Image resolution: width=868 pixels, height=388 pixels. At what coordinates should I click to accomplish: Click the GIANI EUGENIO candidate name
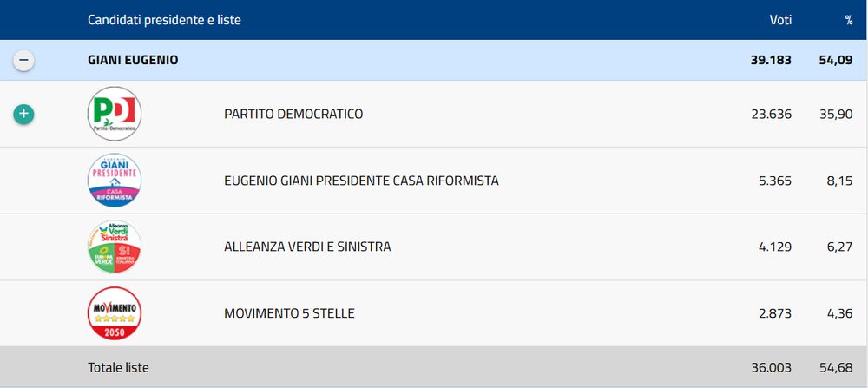click(133, 60)
